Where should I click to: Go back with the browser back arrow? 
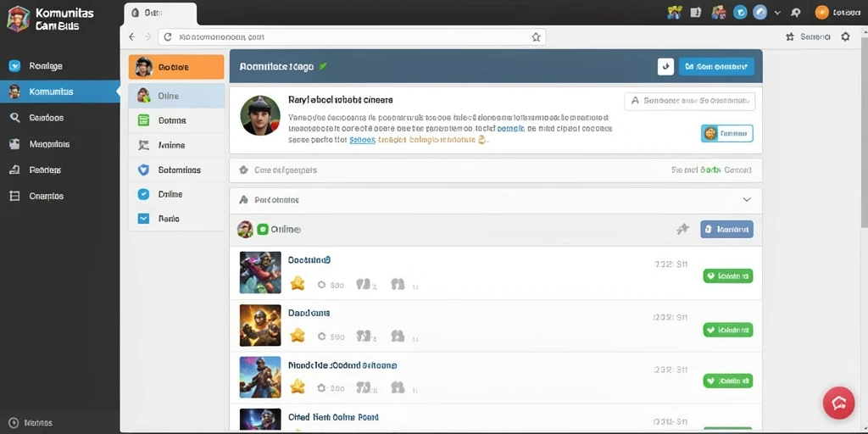(x=131, y=37)
